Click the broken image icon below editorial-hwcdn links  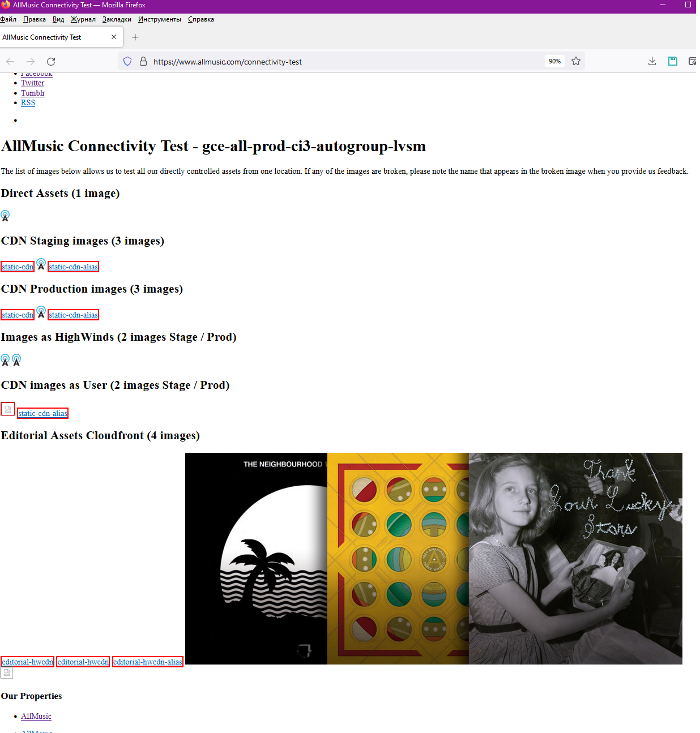pyautogui.click(x=7, y=673)
